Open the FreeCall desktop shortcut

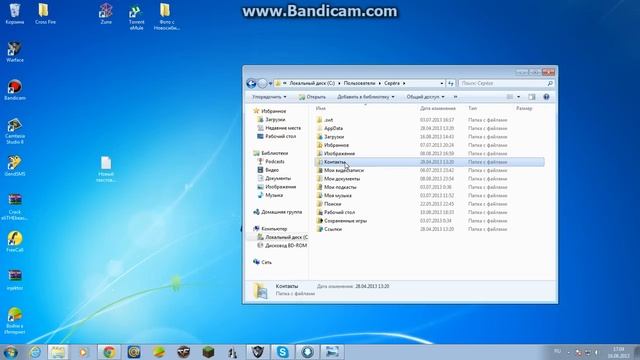click(x=15, y=242)
